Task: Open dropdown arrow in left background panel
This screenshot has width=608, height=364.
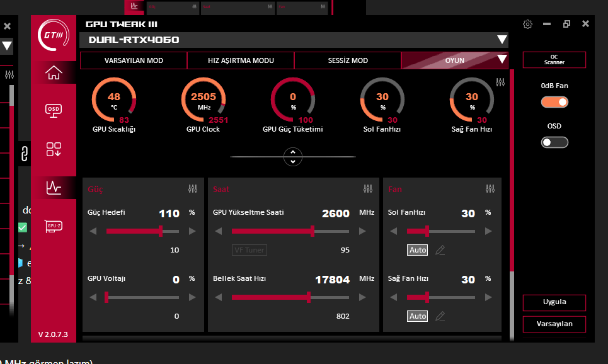Action: [x=7, y=46]
